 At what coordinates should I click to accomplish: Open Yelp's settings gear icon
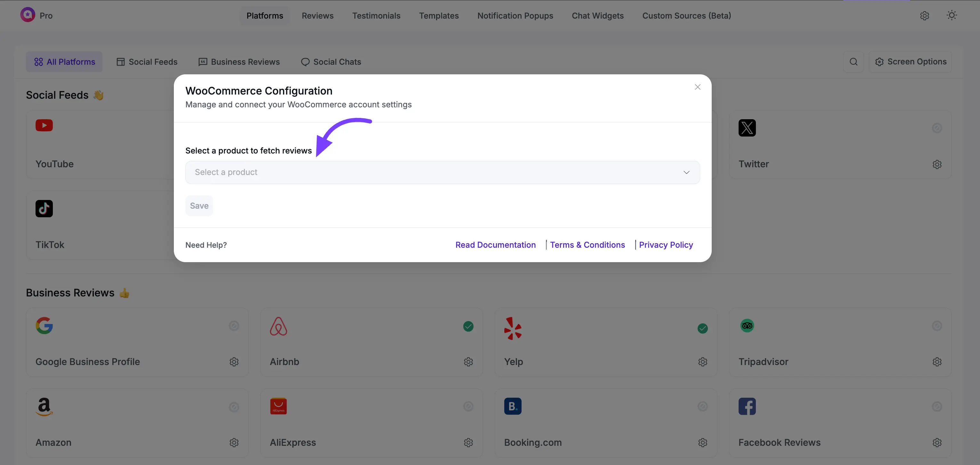(x=702, y=362)
